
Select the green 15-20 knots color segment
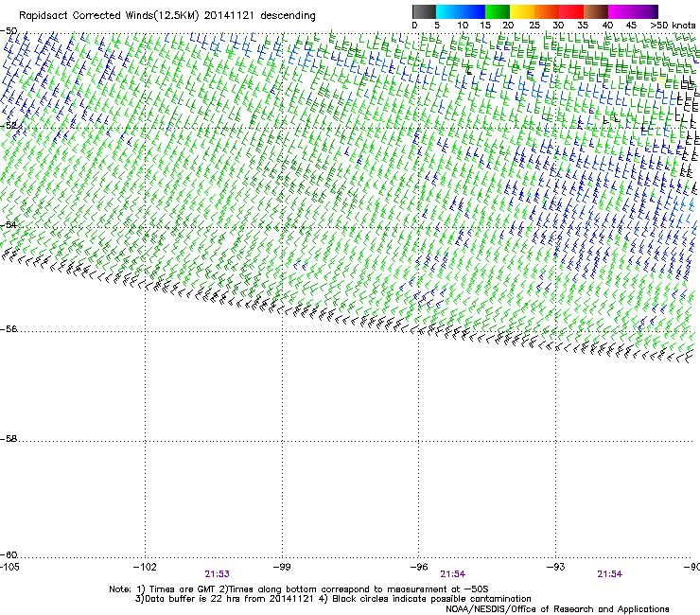click(x=498, y=11)
